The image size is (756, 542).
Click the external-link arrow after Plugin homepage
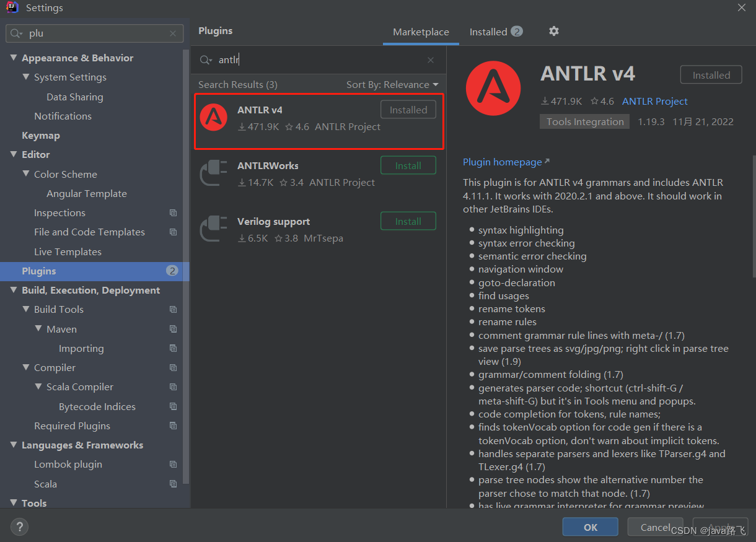point(547,162)
